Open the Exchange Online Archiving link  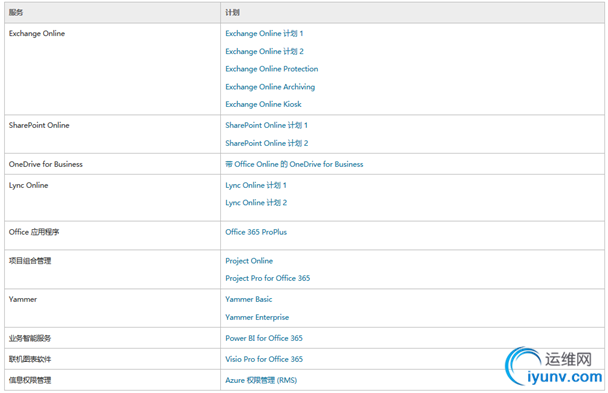point(270,87)
